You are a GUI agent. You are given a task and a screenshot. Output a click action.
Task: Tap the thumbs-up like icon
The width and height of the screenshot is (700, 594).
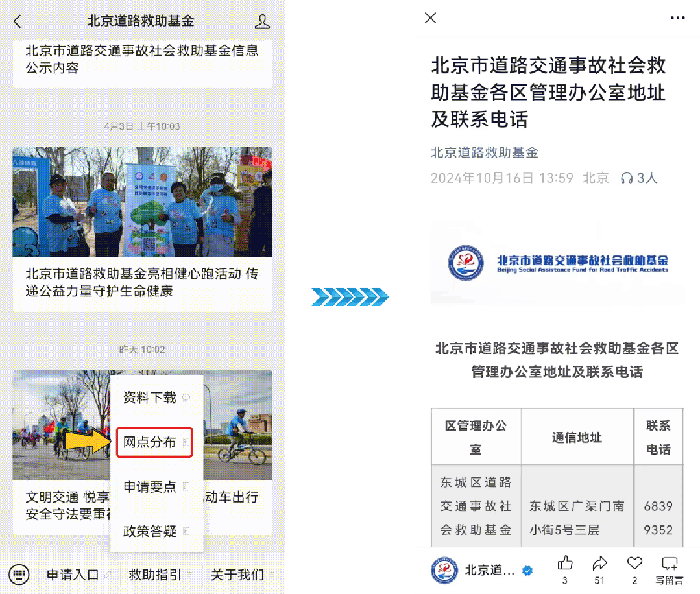565,564
